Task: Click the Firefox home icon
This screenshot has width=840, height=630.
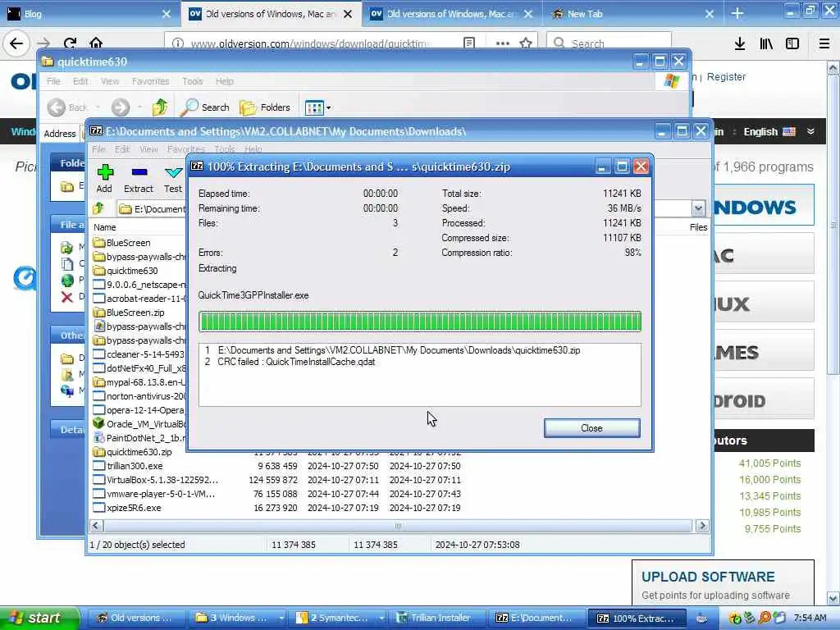Action: pyautogui.click(x=96, y=43)
